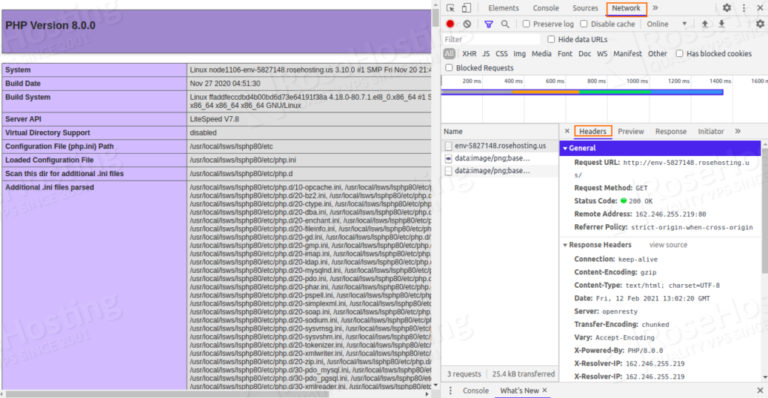Open the Preview tab
The height and width of the screenshot is (398, 768).
click(631, 131)
